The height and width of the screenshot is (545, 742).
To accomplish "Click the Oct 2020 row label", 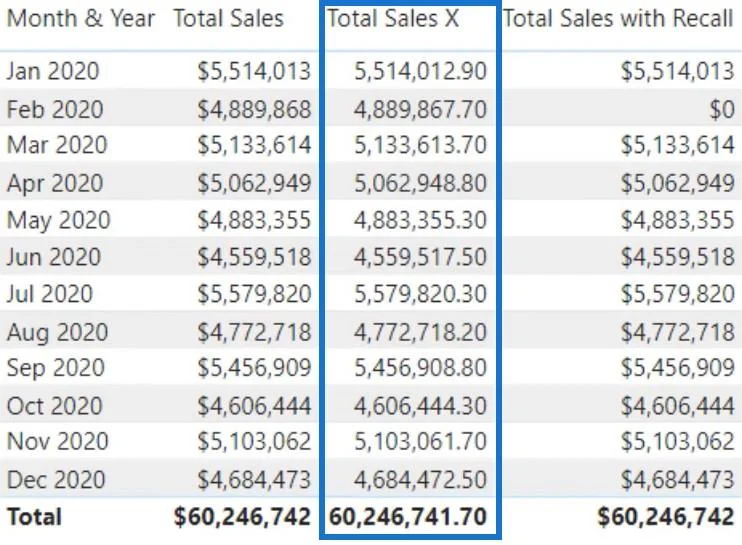I will (x=55, y=406).
